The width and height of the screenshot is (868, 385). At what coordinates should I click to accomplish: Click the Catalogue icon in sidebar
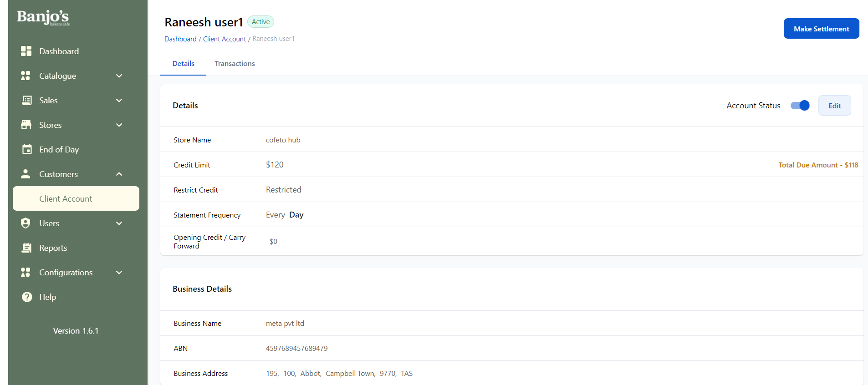26,76
